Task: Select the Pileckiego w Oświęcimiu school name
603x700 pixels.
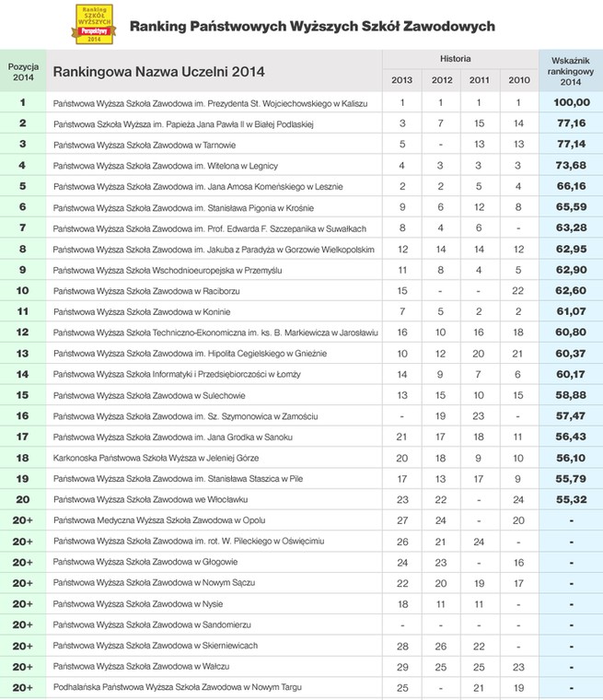Action: (189, 541)
